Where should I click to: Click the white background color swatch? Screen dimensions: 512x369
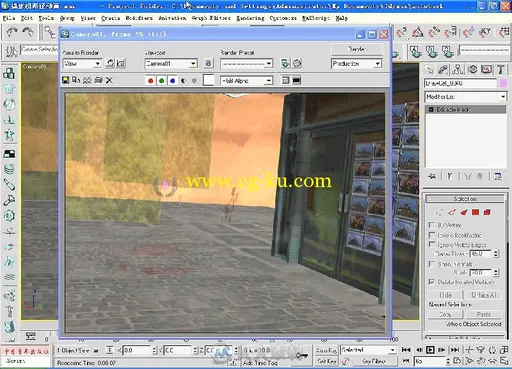tap(208, 80)
